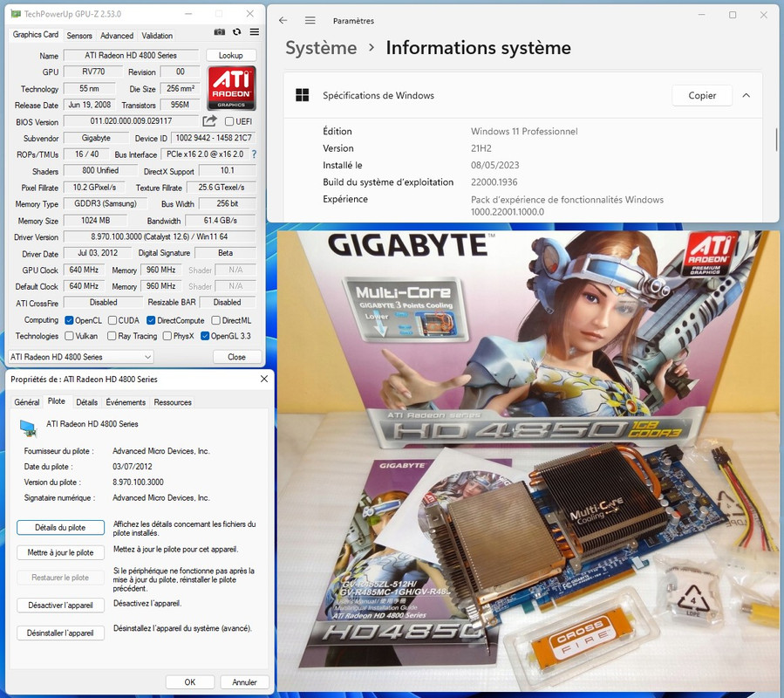Toggle the DirectCompute checkbox
Screen dimensions: 784x698
tap(151, 320)
